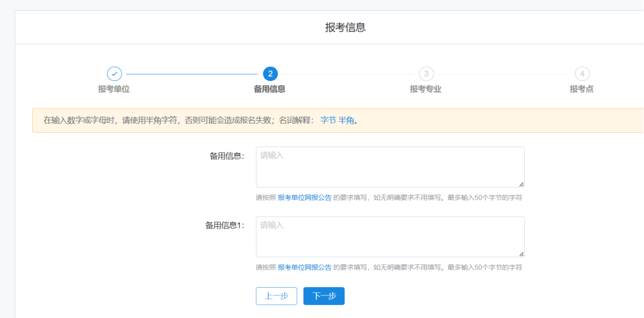
Task: Click the 报考信息 page title
Action: (345, 27)
